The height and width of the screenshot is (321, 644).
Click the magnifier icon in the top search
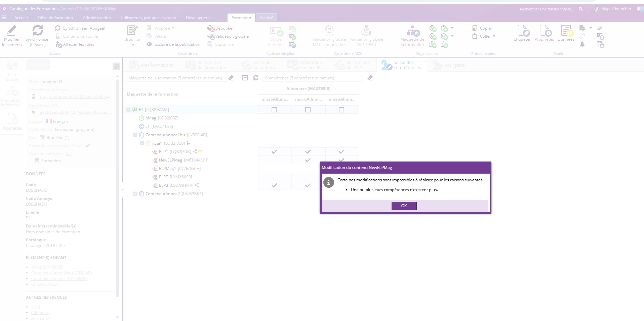pos(580,9)
